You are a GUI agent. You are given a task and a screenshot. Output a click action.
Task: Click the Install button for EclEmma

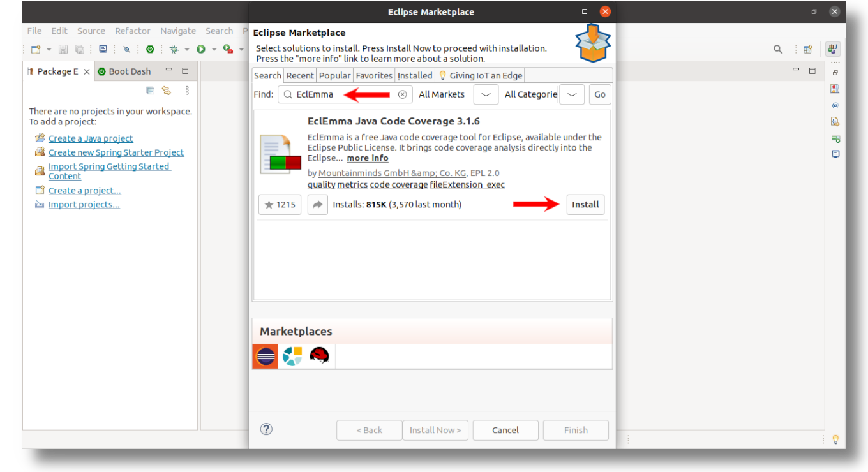[585, 205]
